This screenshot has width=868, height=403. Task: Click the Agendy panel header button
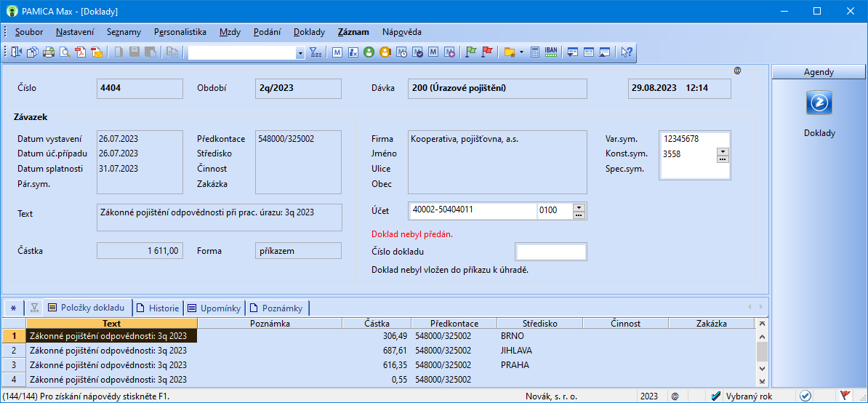(819, 72)
